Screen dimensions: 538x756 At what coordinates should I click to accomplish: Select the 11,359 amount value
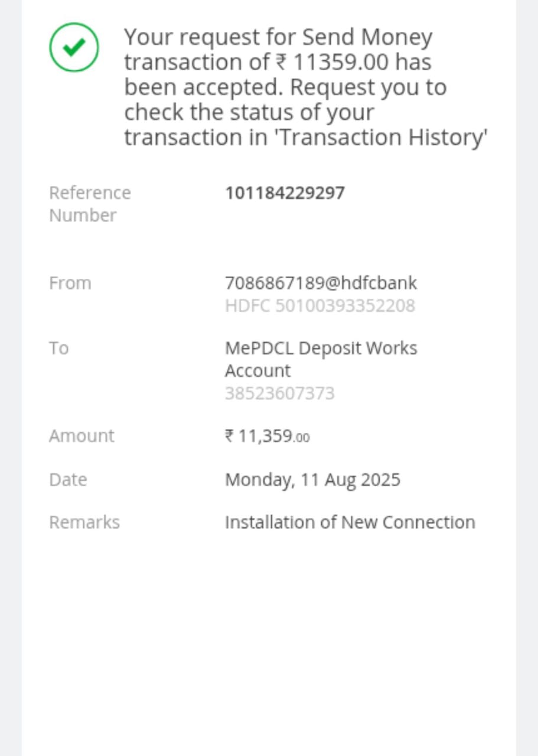(x=265, y=436)
